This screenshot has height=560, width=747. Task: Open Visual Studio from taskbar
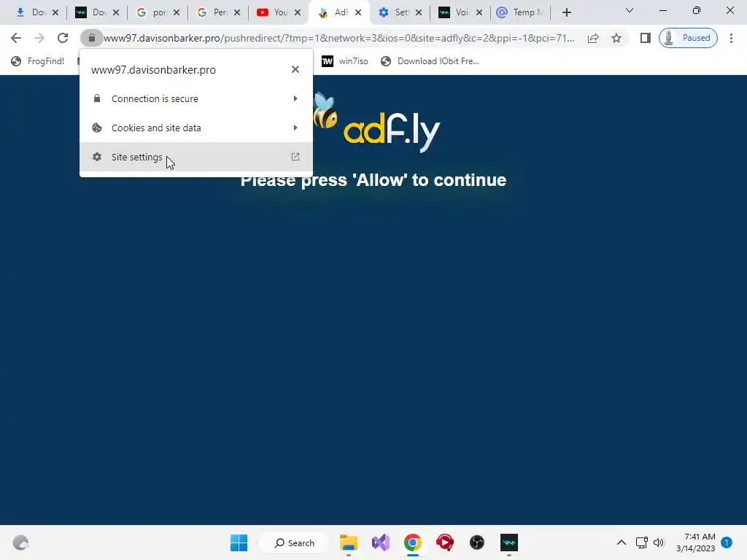[x=381, y=542]
